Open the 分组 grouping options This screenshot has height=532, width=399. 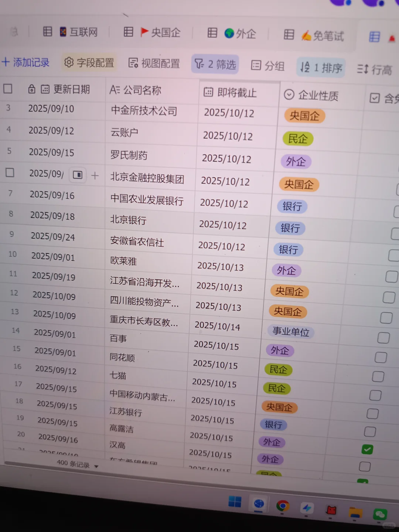268,66
